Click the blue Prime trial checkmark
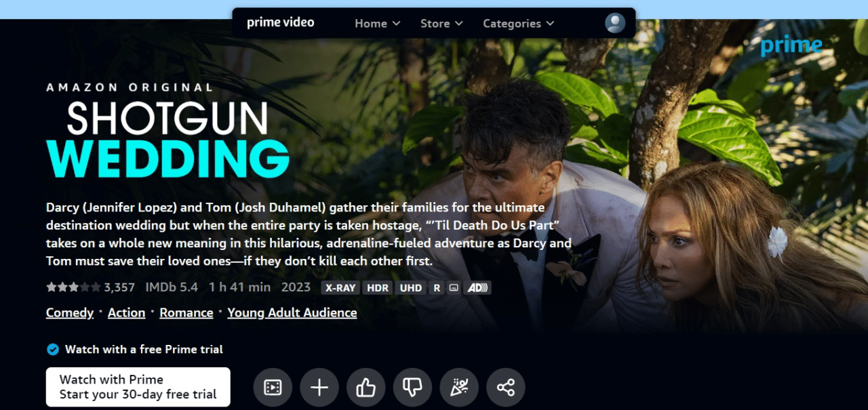 click(52, 350)
